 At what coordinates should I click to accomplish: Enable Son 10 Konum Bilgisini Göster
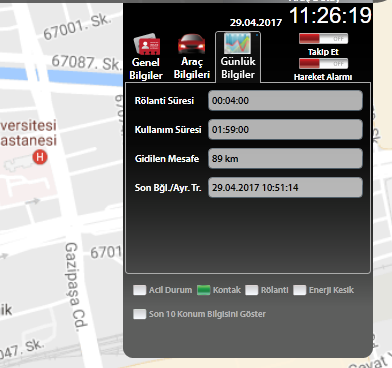pyautogui.click(x=139, y=314)
